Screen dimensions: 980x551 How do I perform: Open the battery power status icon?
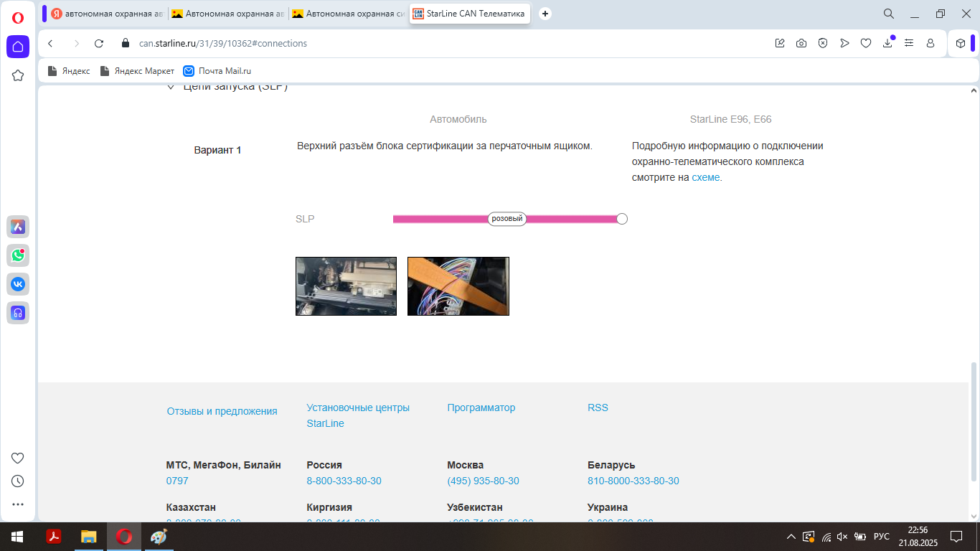click(860, 537)
